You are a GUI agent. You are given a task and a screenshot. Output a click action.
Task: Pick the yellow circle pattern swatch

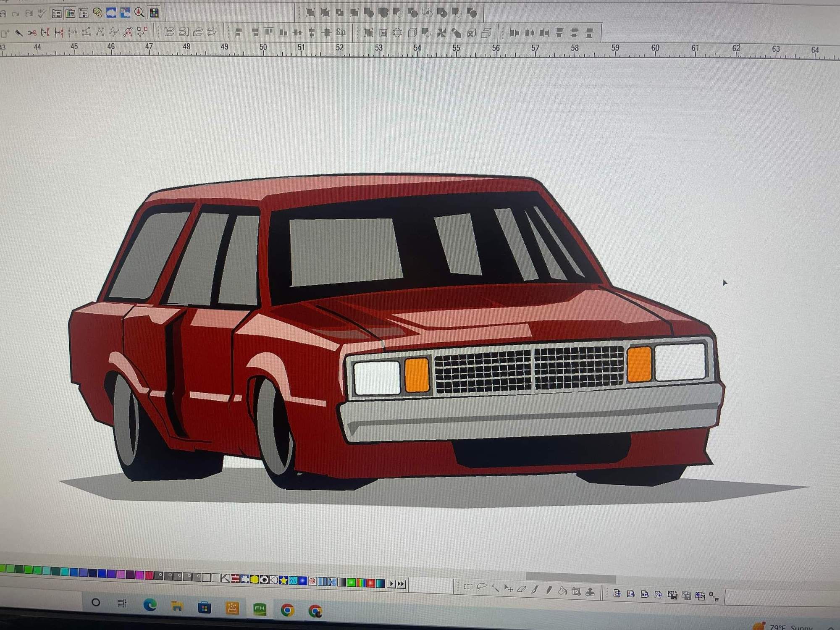[x=254, y=580]
